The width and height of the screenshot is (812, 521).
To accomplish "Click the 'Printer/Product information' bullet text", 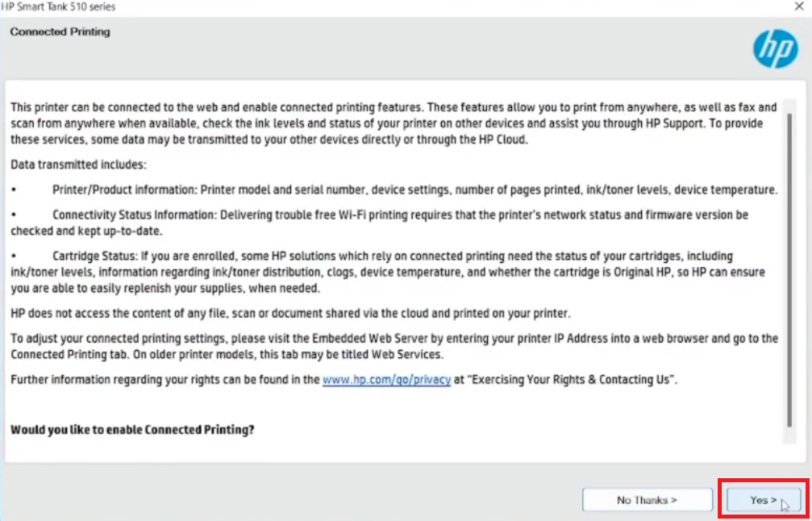I will pyautogui.click(x=414, y=190).
